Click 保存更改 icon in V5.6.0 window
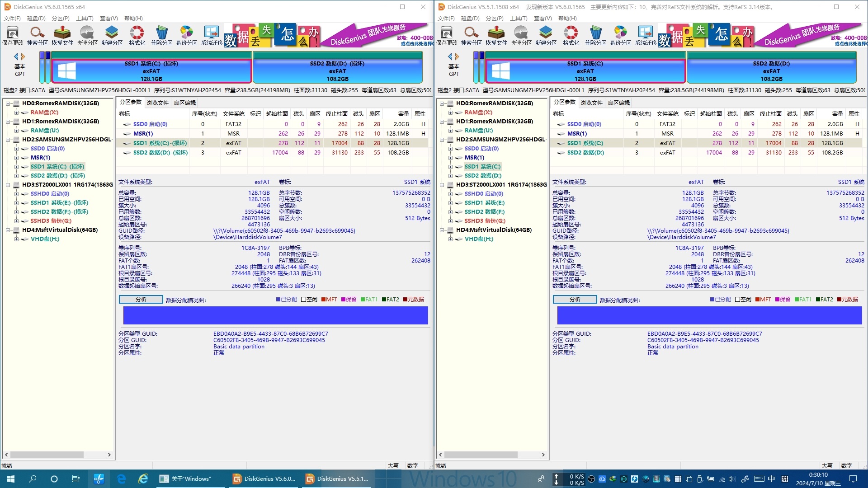Screen dimensions: 868x488 coord(13,36)
